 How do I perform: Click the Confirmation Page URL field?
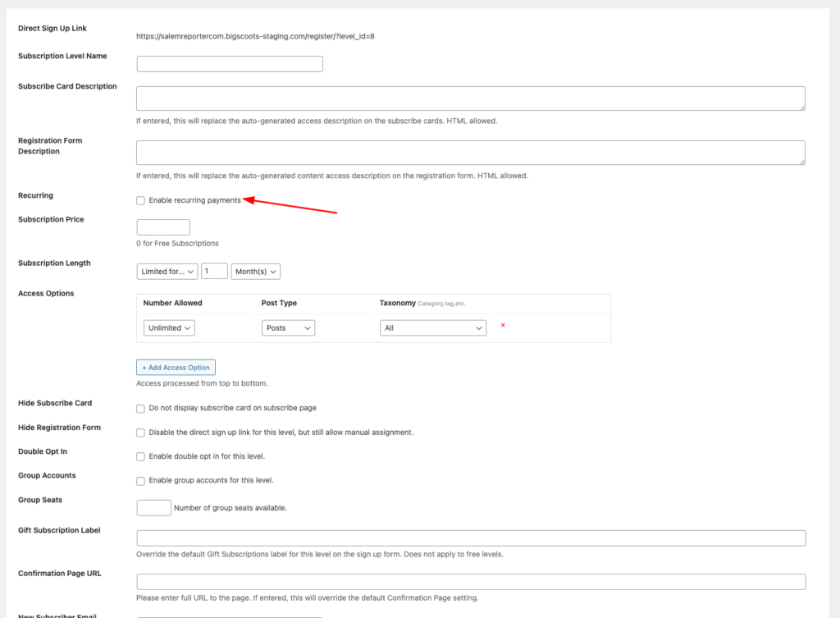click(x=471, y=582)
